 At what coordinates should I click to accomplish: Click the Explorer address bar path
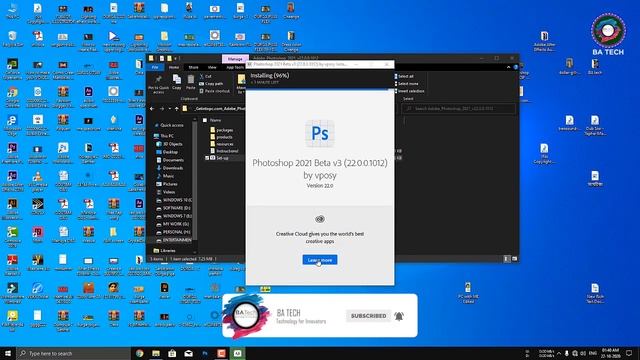pyautogui.click(x=220, y=109)
